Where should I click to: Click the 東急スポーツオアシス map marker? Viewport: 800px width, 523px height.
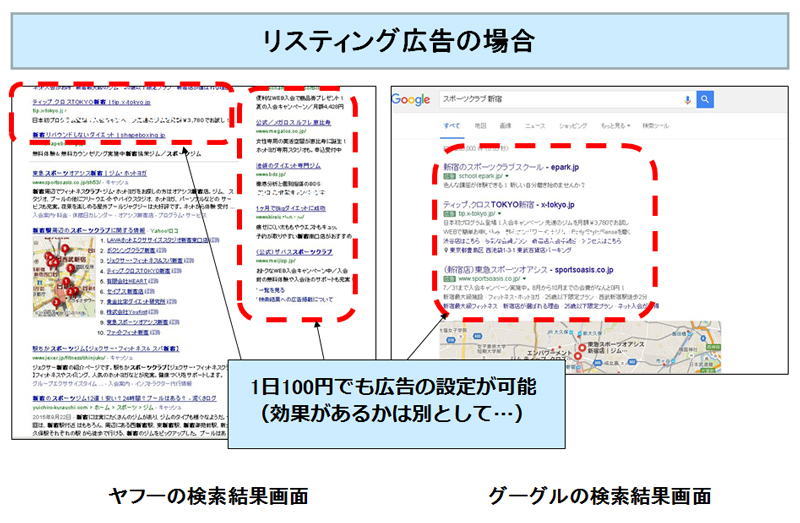582,347
